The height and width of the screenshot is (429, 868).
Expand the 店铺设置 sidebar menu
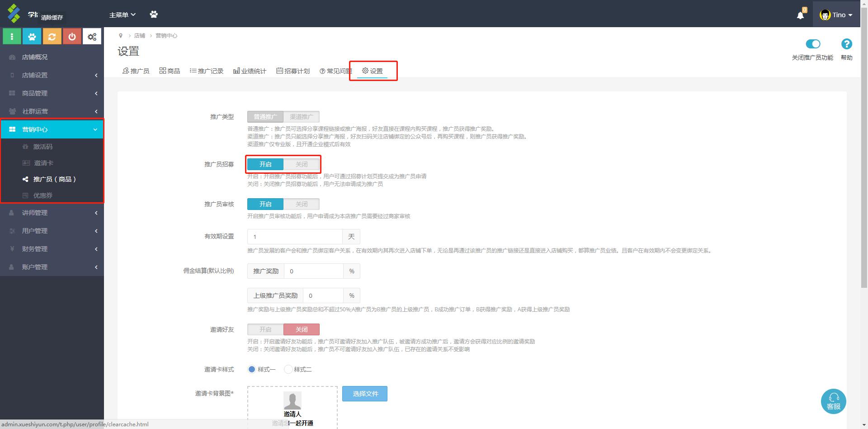point(52,75)
